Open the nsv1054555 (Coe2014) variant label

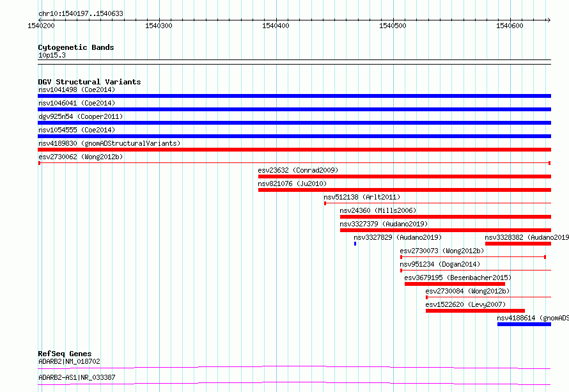[x=77, y=130]
